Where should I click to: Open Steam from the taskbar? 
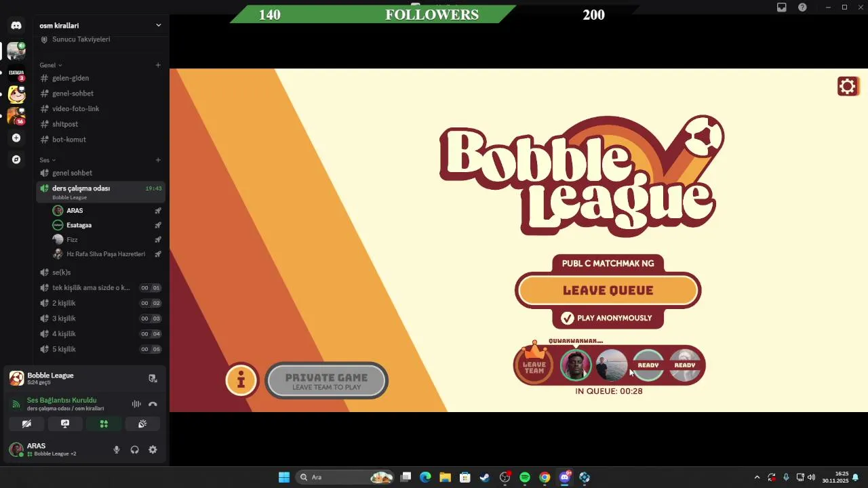(484, 477)
